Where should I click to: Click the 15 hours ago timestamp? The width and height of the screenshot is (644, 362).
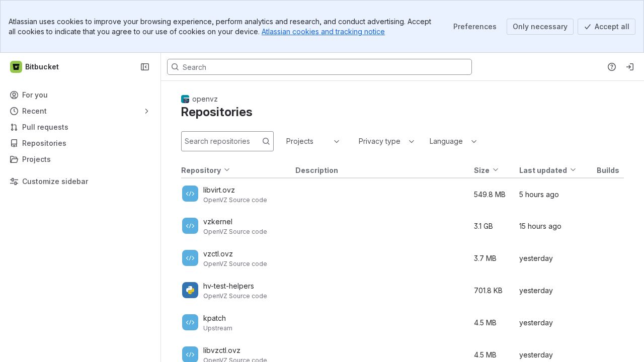coord(540,226)
